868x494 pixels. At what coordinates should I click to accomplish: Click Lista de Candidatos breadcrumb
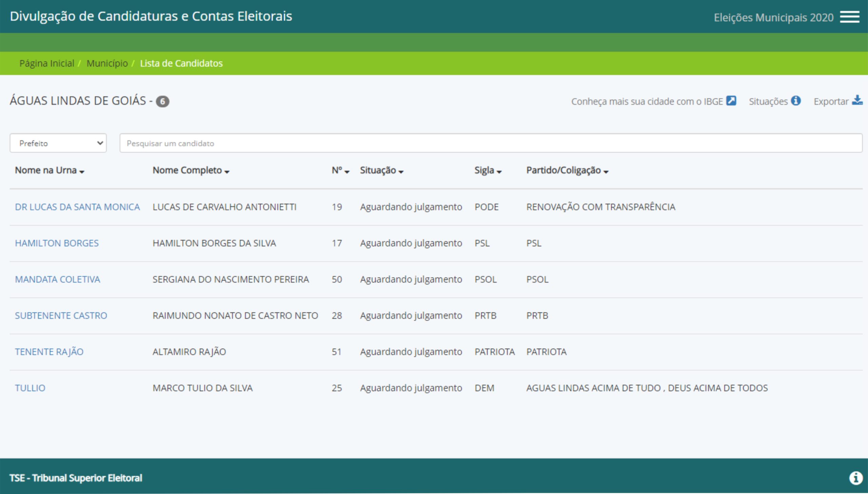(181, 63)
